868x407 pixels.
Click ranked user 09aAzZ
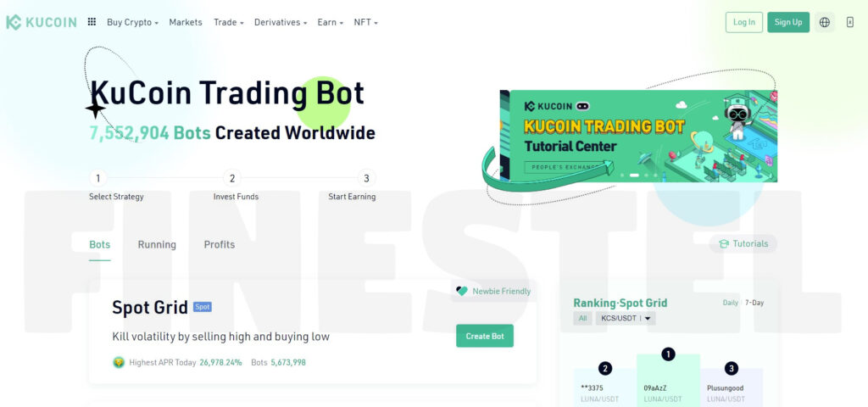(x=655, y=388)
